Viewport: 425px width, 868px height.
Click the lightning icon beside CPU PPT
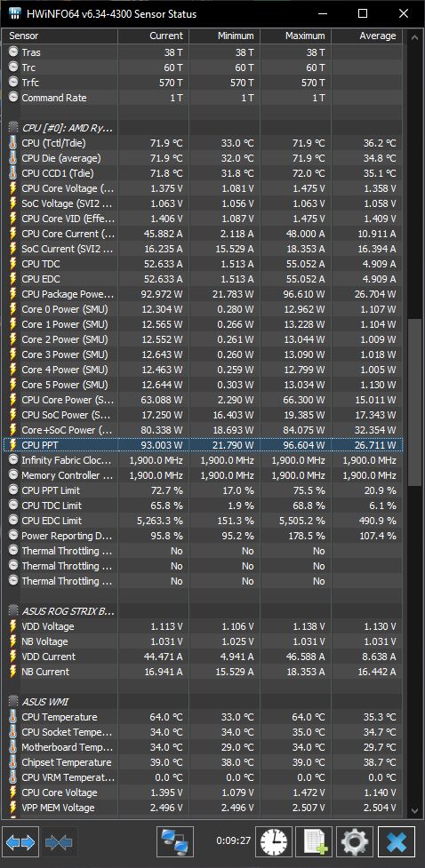click(x=13, y=445)
